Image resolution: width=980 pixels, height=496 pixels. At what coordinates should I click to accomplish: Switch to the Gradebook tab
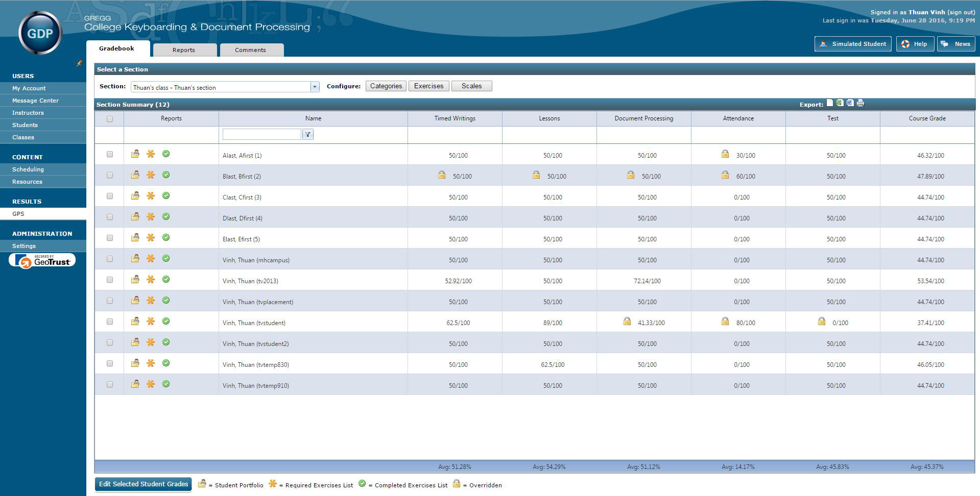click(117, 48)
